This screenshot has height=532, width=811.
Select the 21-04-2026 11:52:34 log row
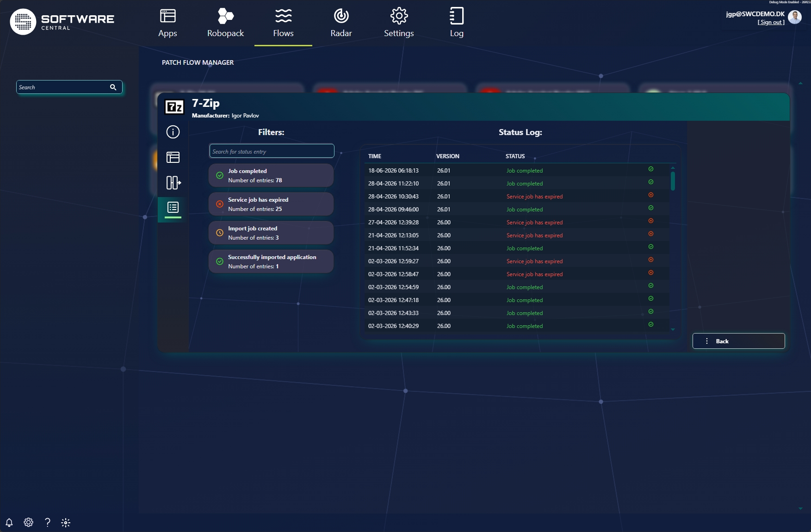(517, 248)
